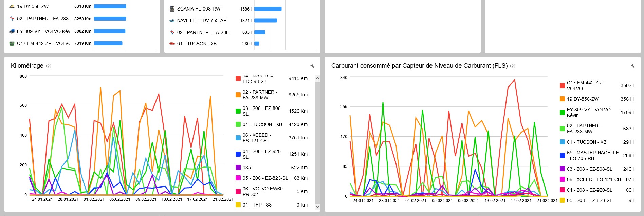This screenshot has height=216, width=644.
Task: Select 65 - MASTER-NACELLE legend entry
Action: coord(592,155)
